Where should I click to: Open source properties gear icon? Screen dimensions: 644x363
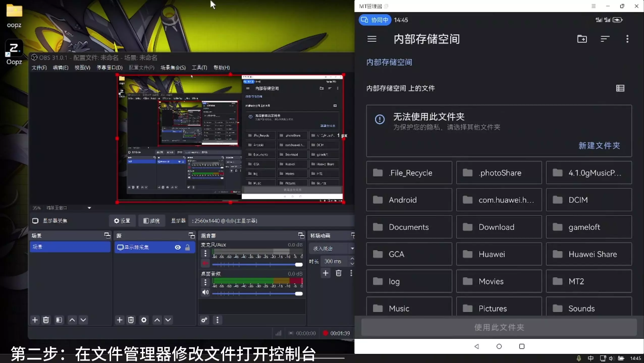(144, 320)
